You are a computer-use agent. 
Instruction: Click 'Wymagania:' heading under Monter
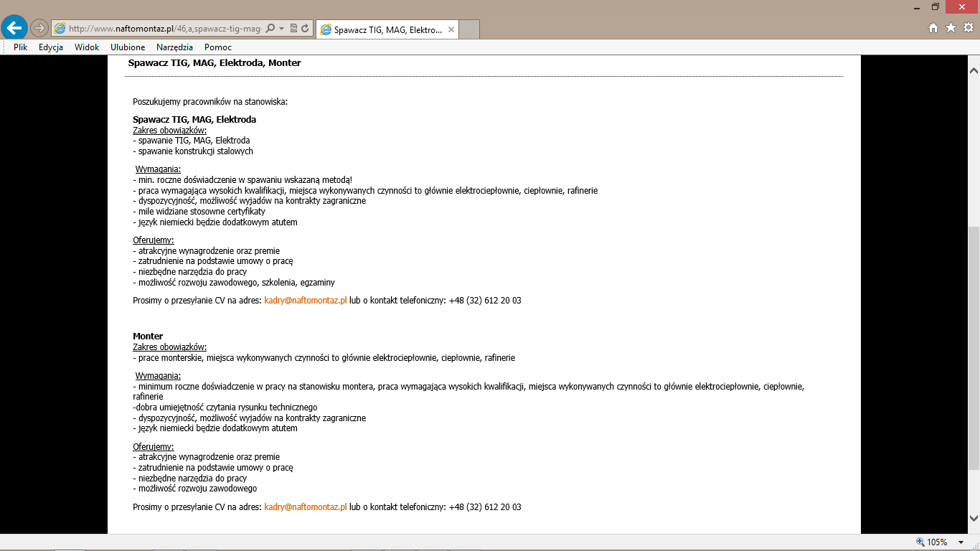[x=158, y=376]
